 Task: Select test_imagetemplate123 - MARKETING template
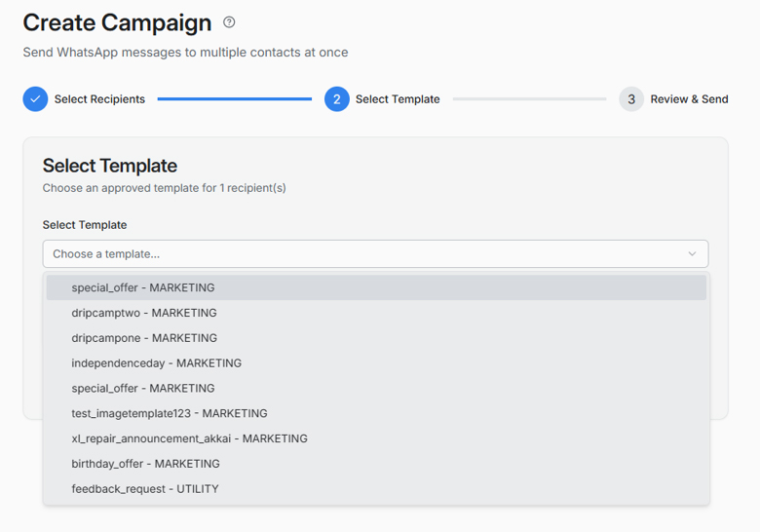coord(376,414)
